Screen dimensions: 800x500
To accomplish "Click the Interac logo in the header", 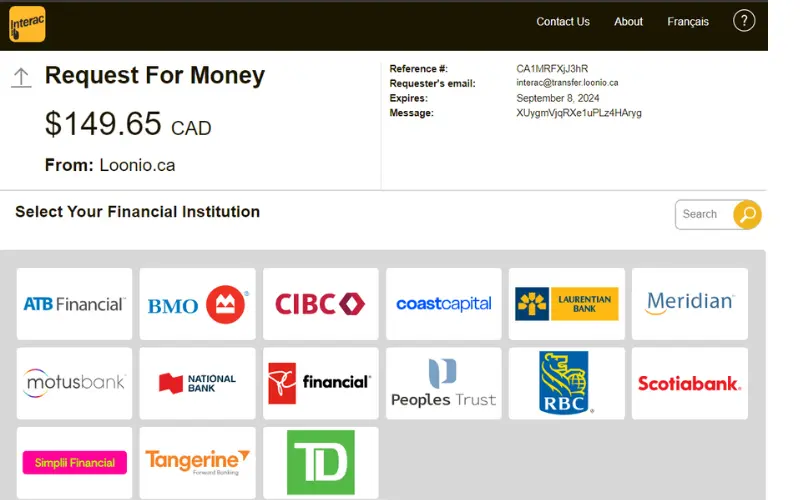I will (27, 24).
